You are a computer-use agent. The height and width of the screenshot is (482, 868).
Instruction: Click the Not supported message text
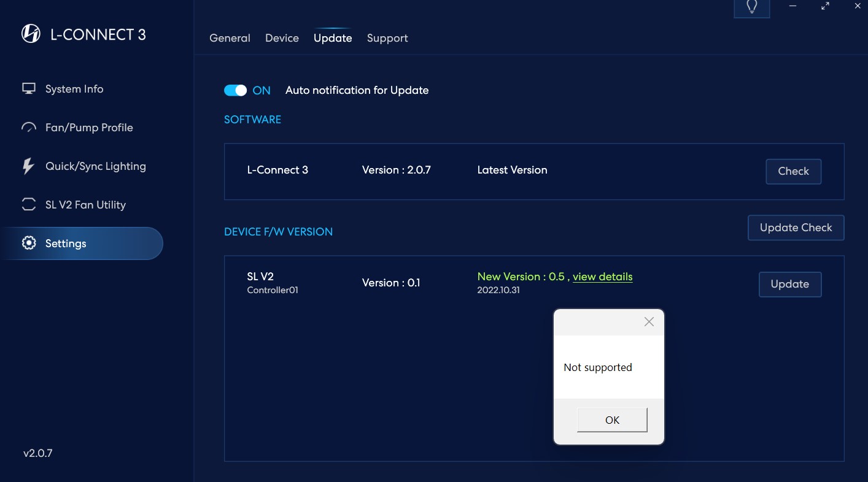point(597,367)
